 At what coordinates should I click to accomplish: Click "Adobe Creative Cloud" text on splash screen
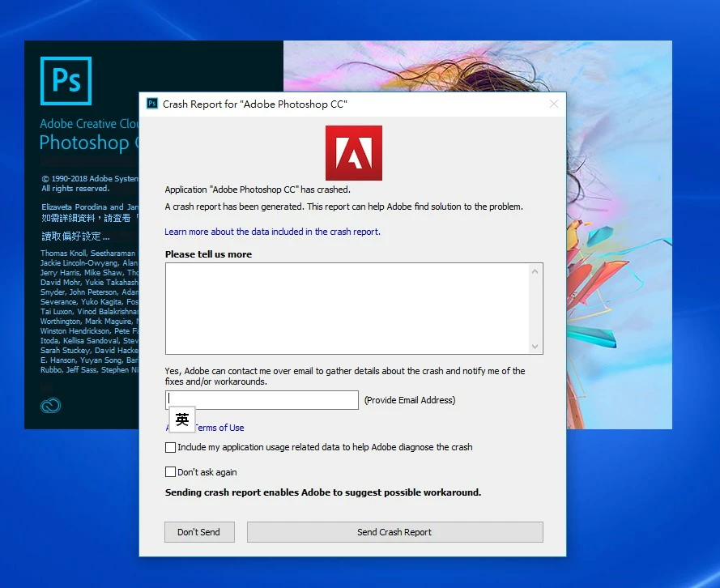click(88, 123)
